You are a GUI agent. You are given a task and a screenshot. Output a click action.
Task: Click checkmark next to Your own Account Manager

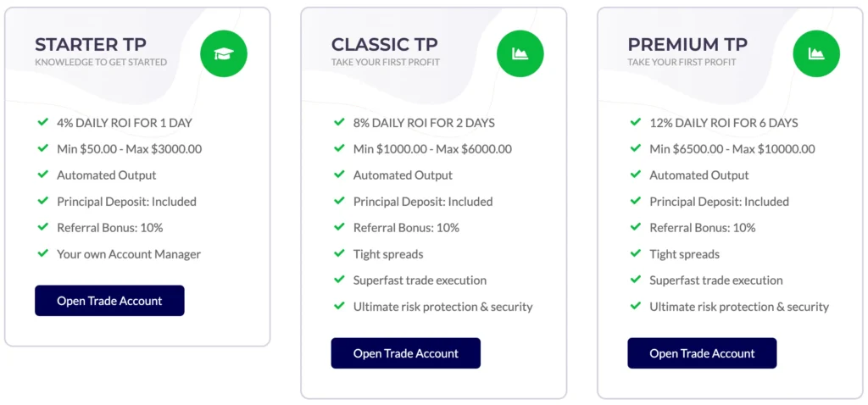(43, 254)
